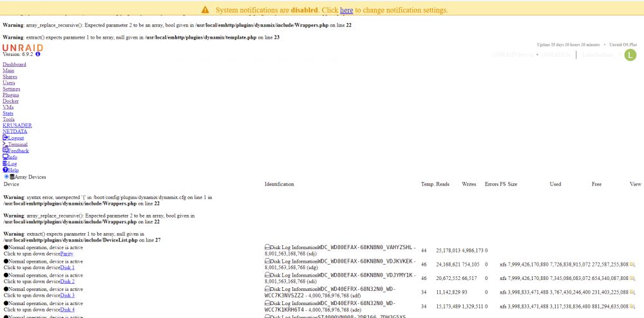This screenshot has height=318, width=644.
Task: Click the Disk 3 device link
Action: pyautogui.click(x=68, y=295)
